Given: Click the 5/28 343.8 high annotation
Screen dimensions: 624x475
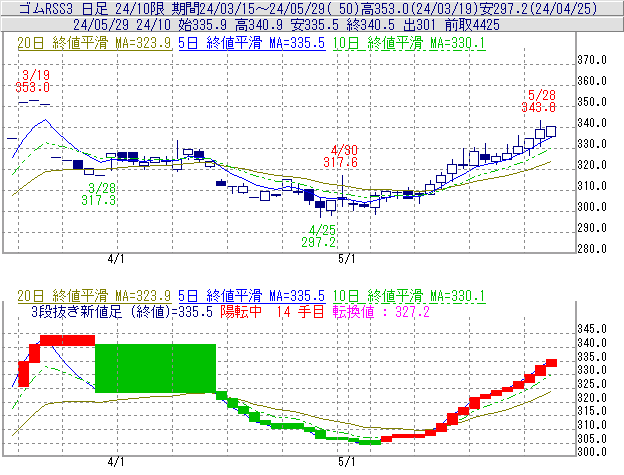Looking at the screenshot, I should 539,101.
